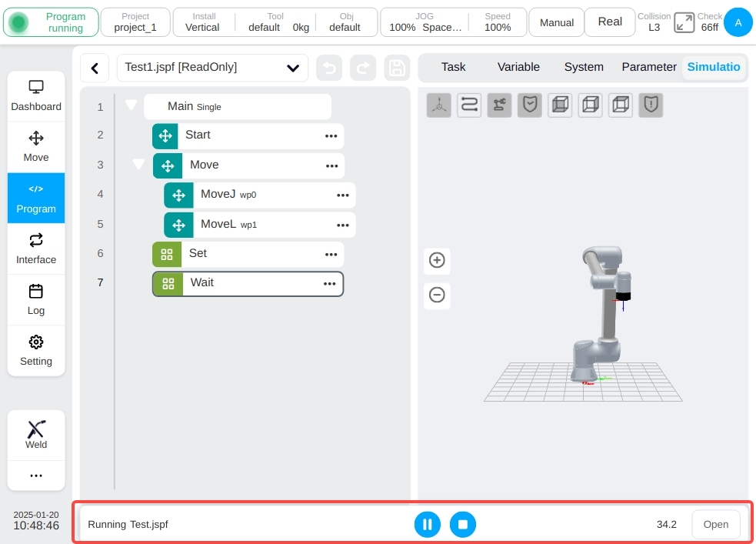Click the Manual mode button
This screenshot has width=756, height=544.
click(556, 22)
